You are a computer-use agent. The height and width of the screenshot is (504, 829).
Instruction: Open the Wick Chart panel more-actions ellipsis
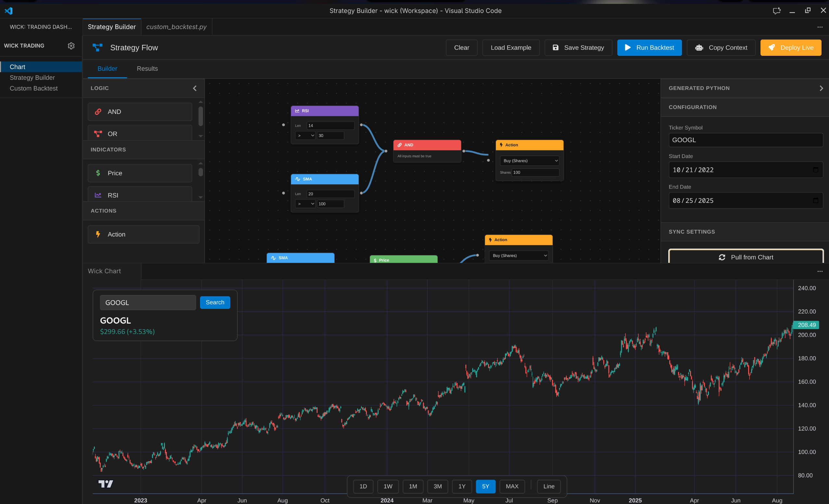pos(820,271)
